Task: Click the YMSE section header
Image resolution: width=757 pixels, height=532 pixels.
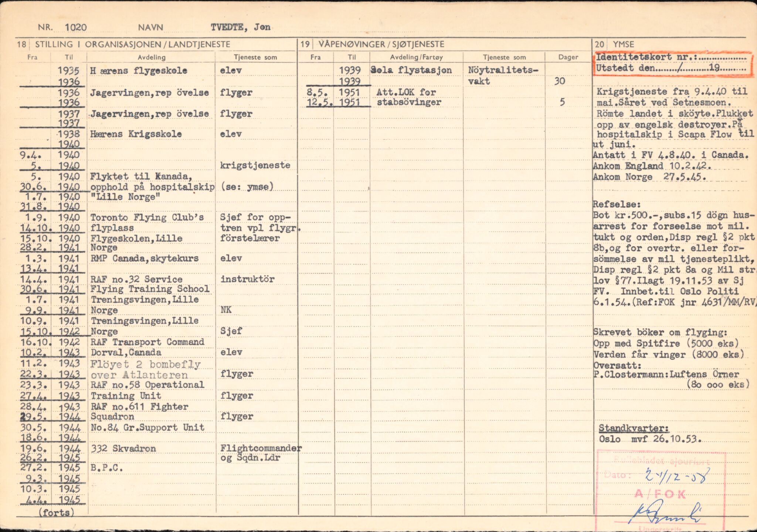Action: pos(624,44)
